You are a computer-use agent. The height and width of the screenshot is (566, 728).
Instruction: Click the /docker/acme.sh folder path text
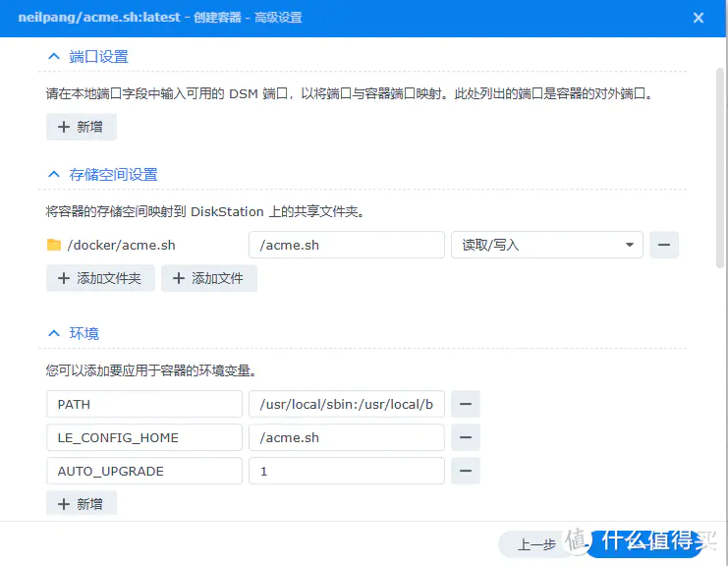tap(121, 245)
